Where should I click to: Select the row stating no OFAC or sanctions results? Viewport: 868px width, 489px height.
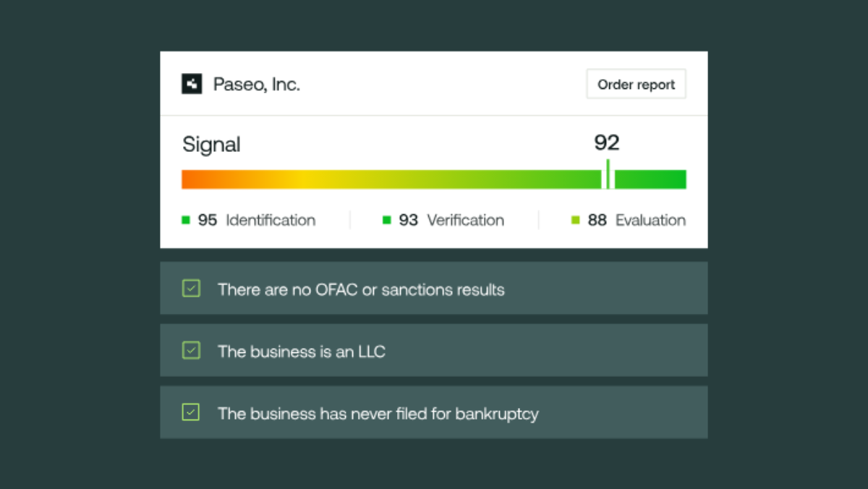tap(434, 288)
